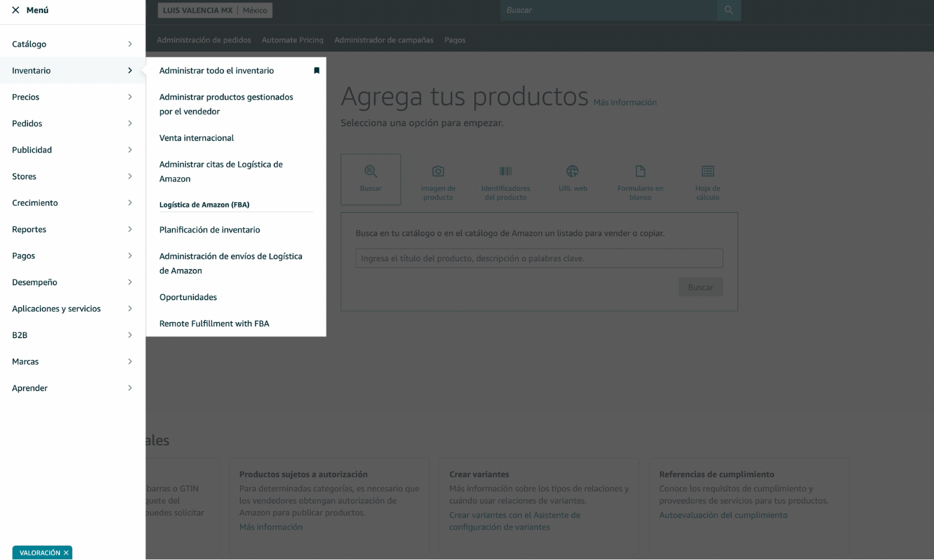Open Crear variantes con el Asistente link

515,521
